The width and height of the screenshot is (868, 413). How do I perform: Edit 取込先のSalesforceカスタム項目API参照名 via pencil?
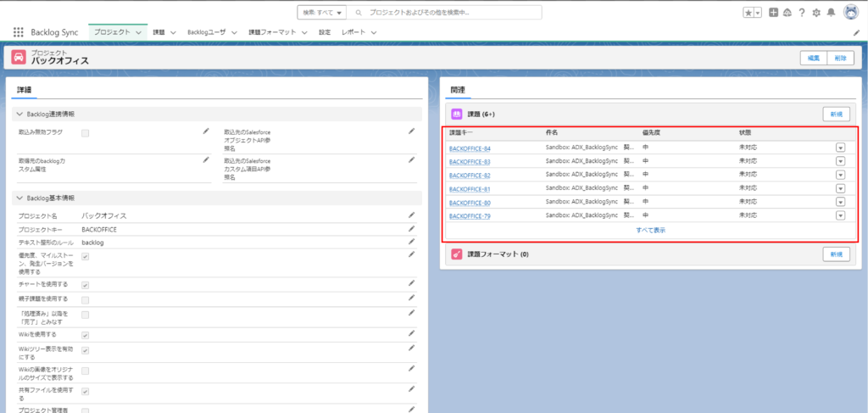pyautogui.click(x=411, y=159)
